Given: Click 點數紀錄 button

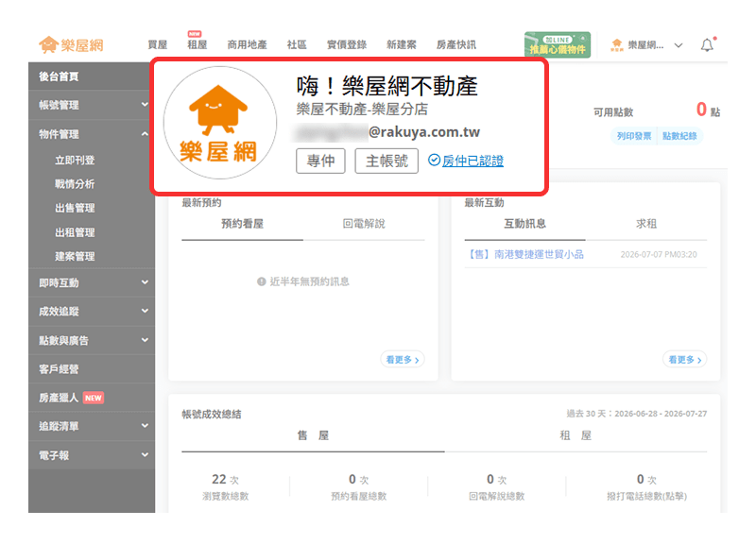Looking at the screenshot, I should pos(679,136).
